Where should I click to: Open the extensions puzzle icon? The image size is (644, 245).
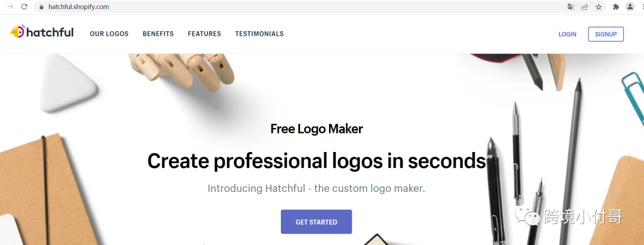point(615,7)
